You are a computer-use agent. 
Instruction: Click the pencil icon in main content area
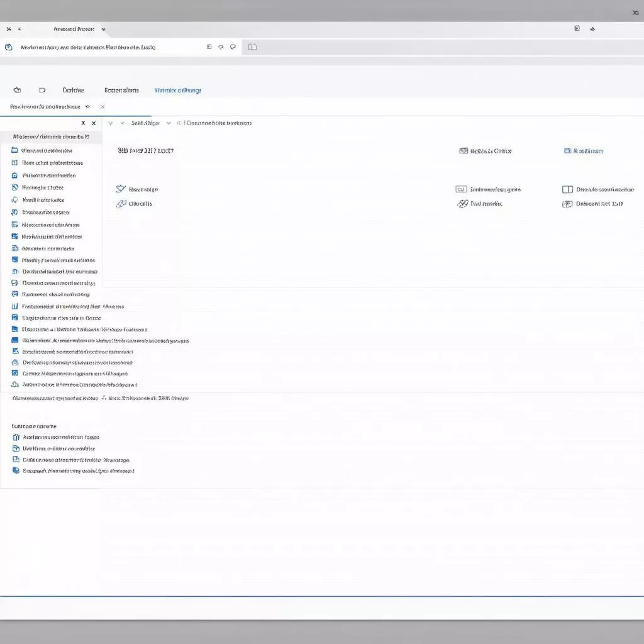click(x=121, y=189)
